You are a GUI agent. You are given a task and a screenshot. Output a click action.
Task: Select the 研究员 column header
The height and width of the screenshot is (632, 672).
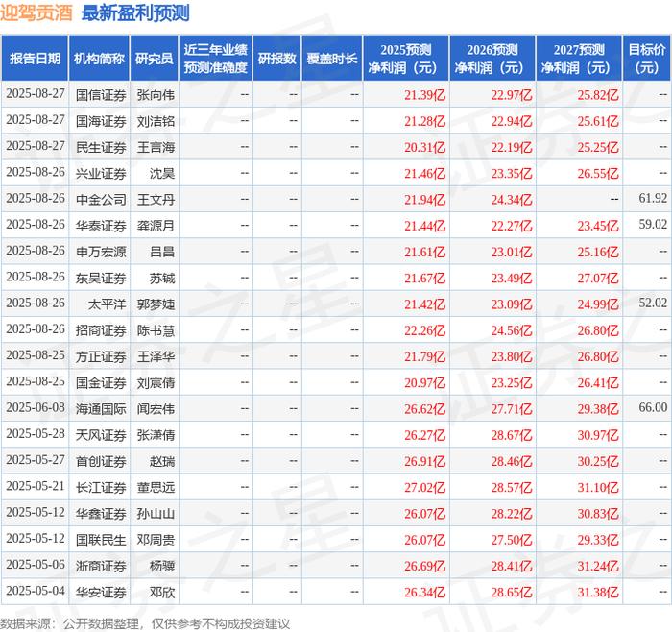point(155,59)
